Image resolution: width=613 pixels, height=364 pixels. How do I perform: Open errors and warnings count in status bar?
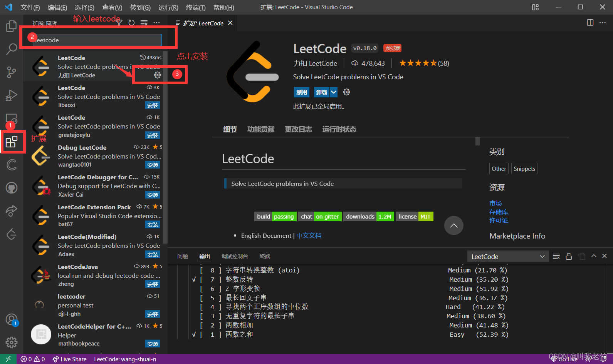click(33, 359)
